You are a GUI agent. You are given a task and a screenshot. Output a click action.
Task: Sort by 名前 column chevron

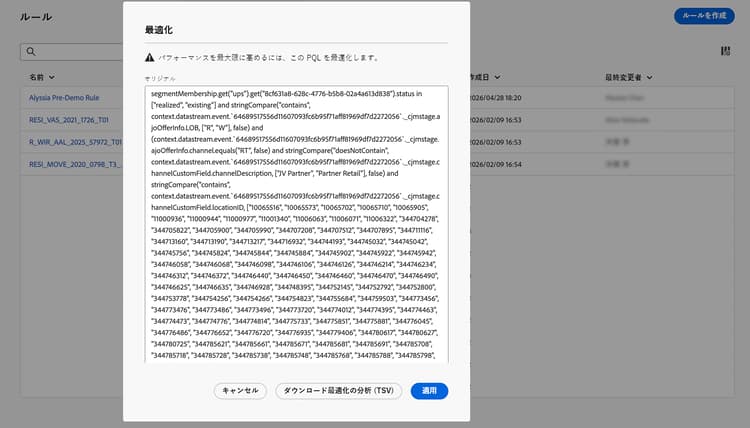click(x=52, y=77)
